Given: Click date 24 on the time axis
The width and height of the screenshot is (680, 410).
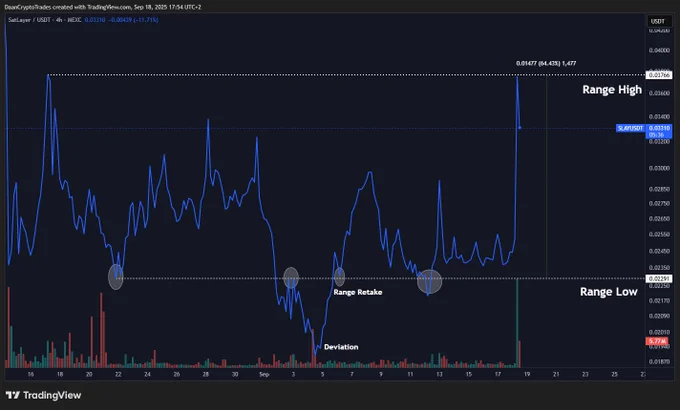Looking at the screenshot, I should point(147,374).
